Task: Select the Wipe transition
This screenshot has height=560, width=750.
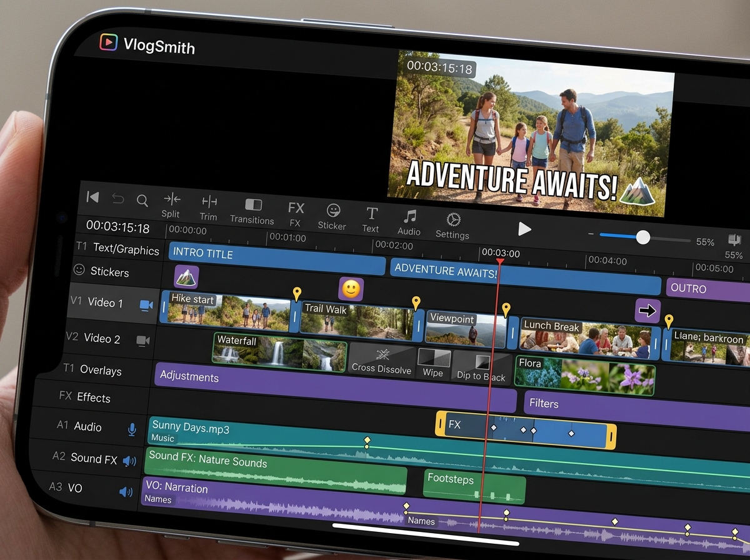Action: click(433, 364)
